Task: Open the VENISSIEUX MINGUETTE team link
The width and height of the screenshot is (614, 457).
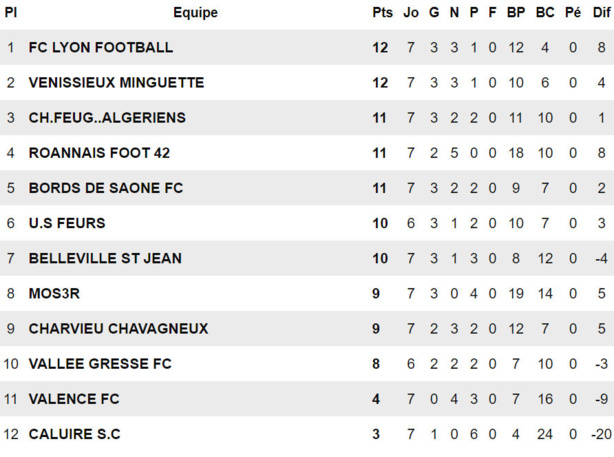Action: pos(116,82)
